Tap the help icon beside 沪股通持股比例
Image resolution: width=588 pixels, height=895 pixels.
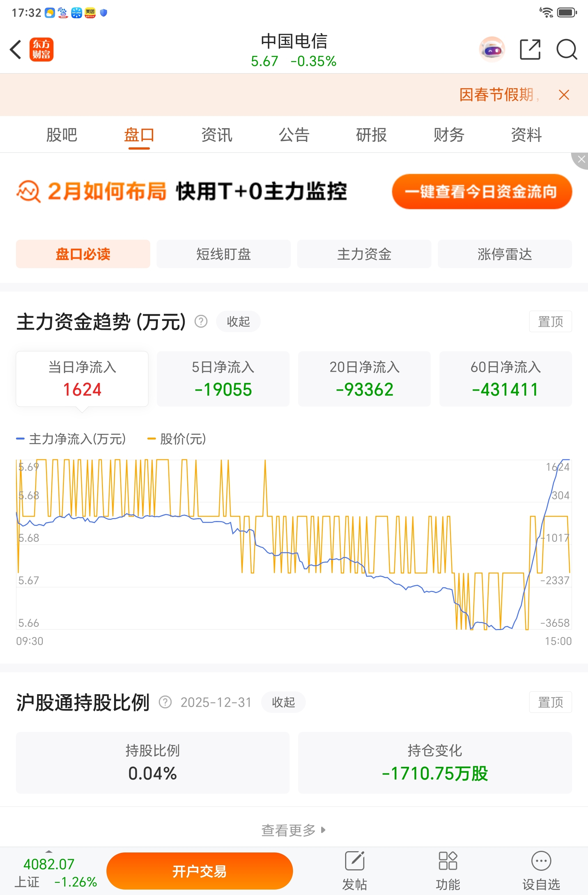click(165, 702)
